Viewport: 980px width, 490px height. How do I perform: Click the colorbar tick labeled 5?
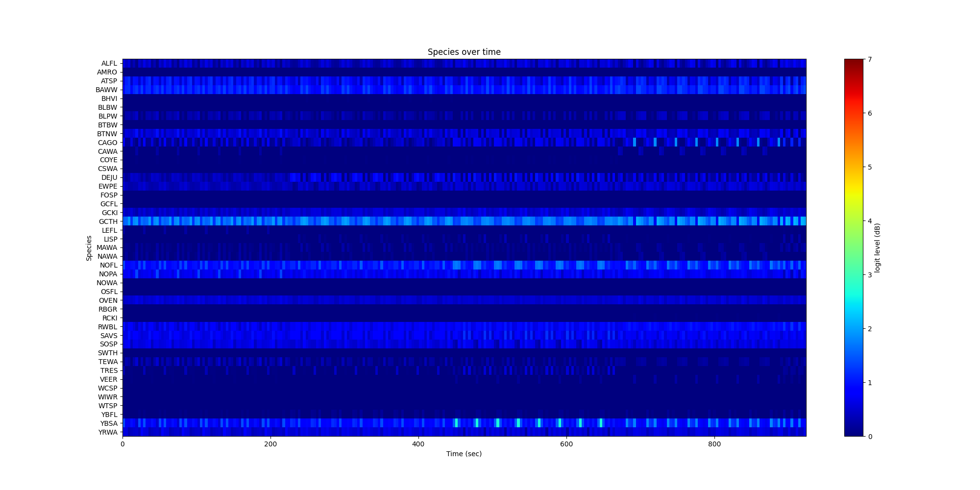tap(870, 167)
